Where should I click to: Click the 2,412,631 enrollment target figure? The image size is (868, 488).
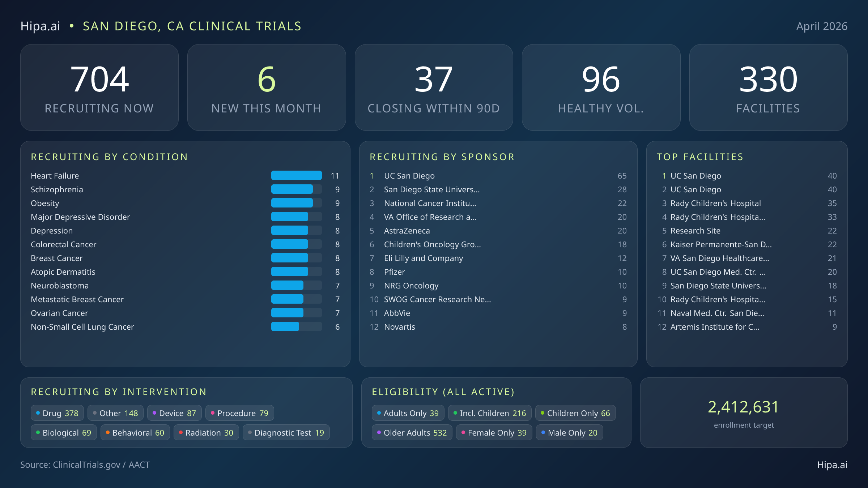click(x=744, y=407)
